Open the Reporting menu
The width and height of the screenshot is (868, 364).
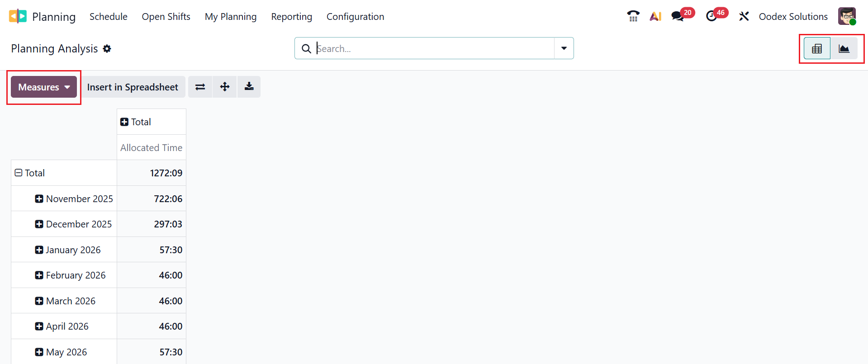291,16
